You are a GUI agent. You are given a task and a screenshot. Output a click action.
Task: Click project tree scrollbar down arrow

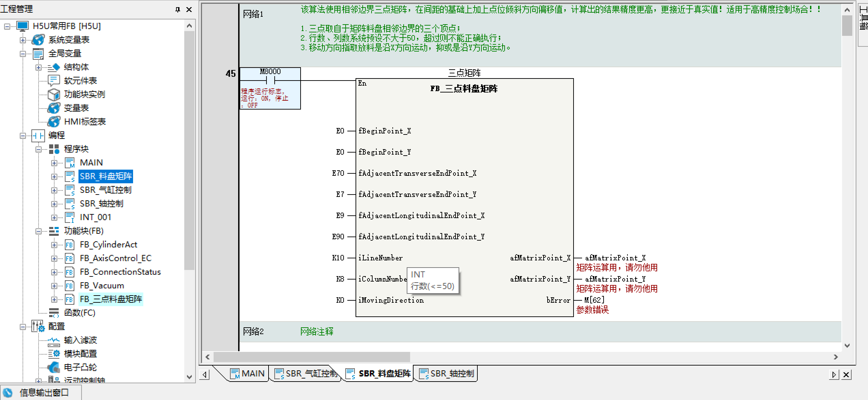[189, 377]
